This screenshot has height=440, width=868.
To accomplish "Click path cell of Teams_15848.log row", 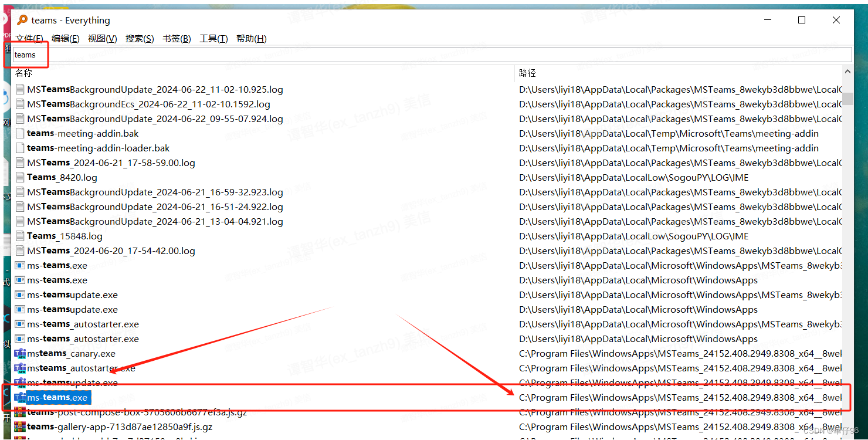I will click(x=634, y=236).
